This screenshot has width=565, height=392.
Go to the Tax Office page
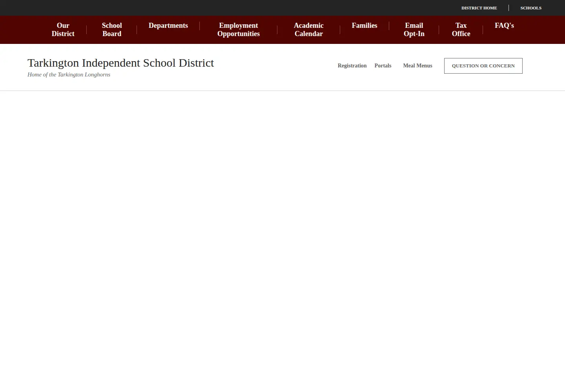coord(461,30)
